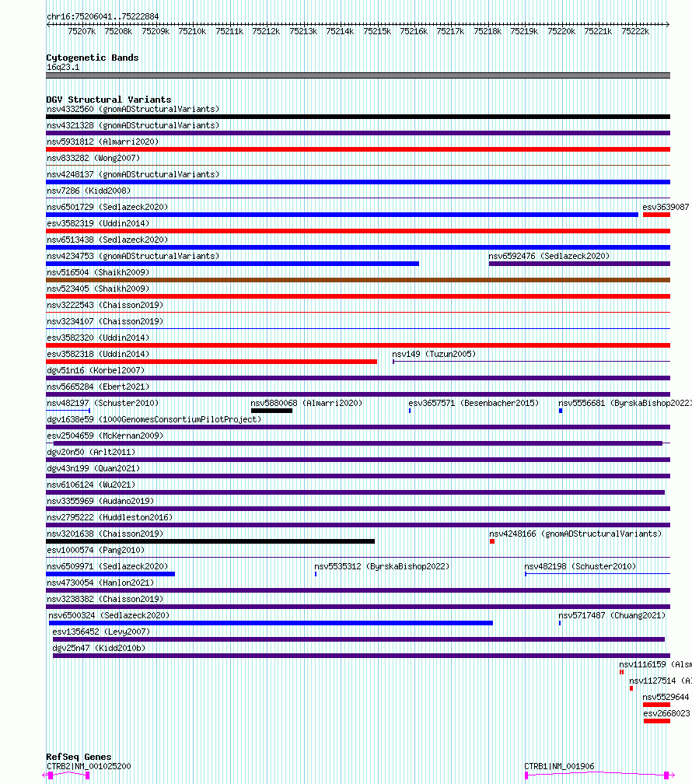Click nsv3234107 (Chaisson2019) label
692x784 pixels.
point(105,321)
